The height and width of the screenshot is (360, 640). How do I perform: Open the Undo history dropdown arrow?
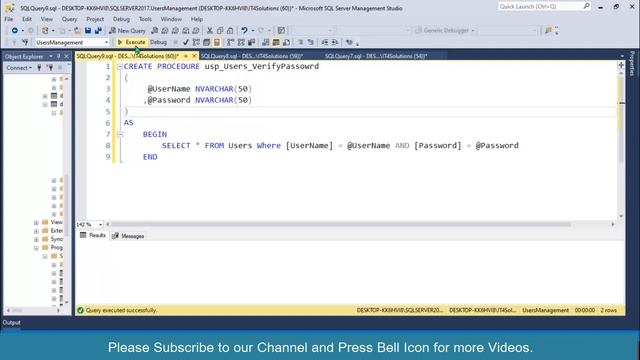point(253,31)
